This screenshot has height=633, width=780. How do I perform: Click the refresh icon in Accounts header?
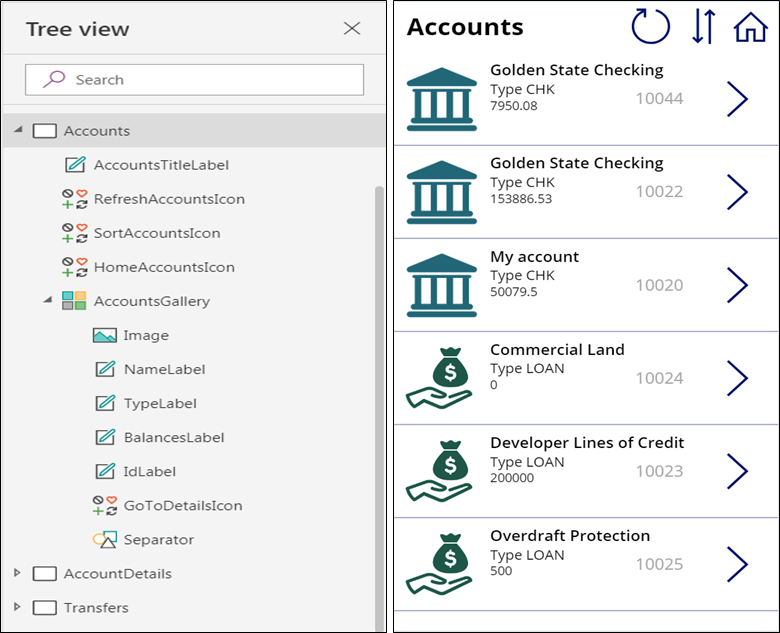click(x=651, y=27)
